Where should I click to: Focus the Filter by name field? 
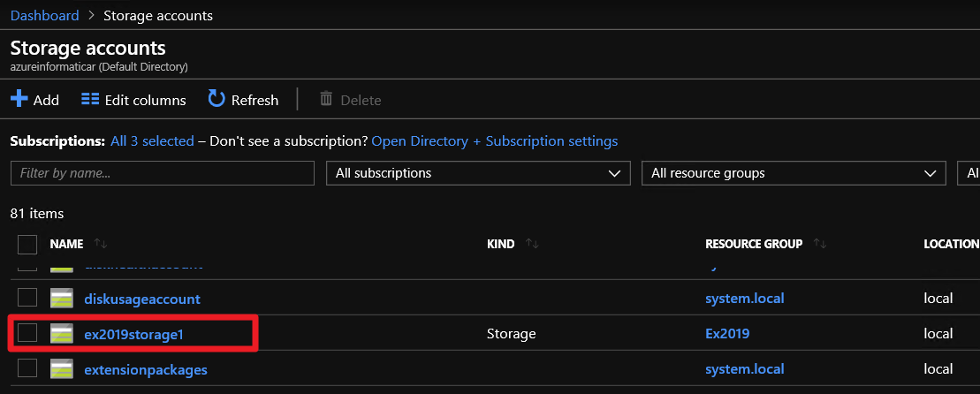[162, 173]
